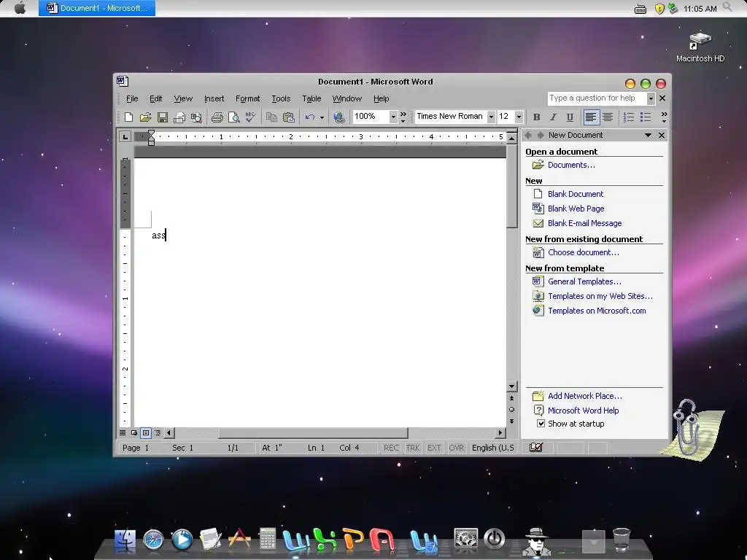Toggle TRK track changes in status bar
Image resolution: width=747 pixels, height=560 pixels.
[413, 448]
